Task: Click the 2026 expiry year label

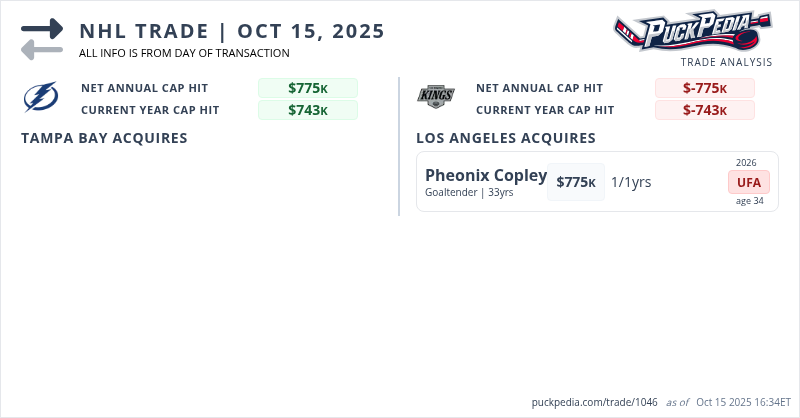Action: pyautogui.click(x=746, y=162)
